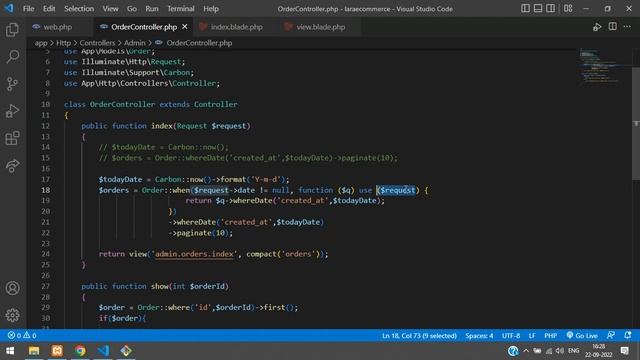Open File Explorer from taskbar

[34, 351]
